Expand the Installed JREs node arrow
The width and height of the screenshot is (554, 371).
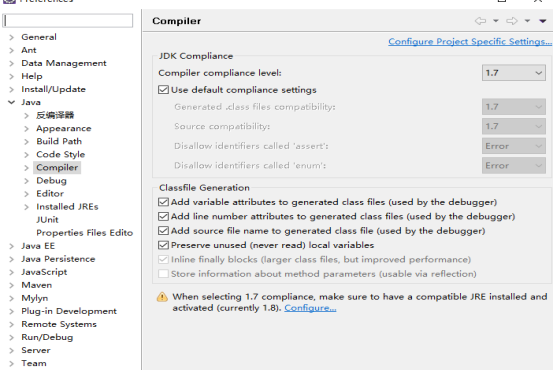pyautogui.click(x=26, y=207)
